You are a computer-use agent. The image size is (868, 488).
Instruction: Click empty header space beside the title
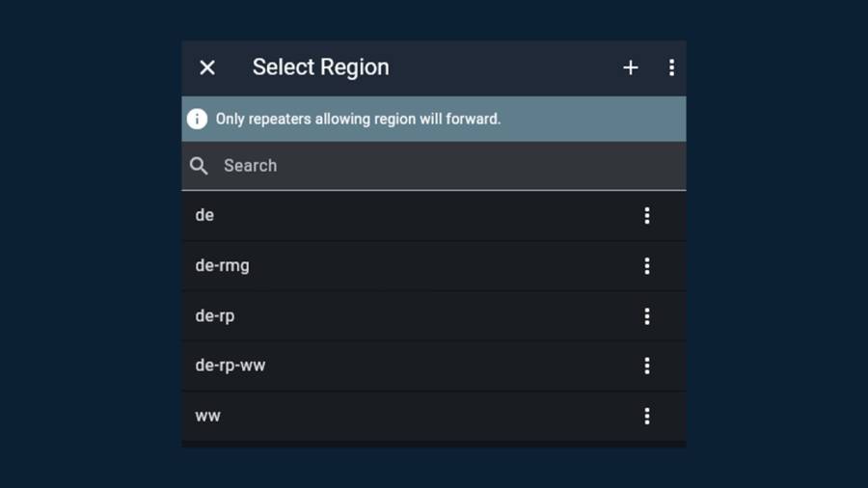click(502, 68)
